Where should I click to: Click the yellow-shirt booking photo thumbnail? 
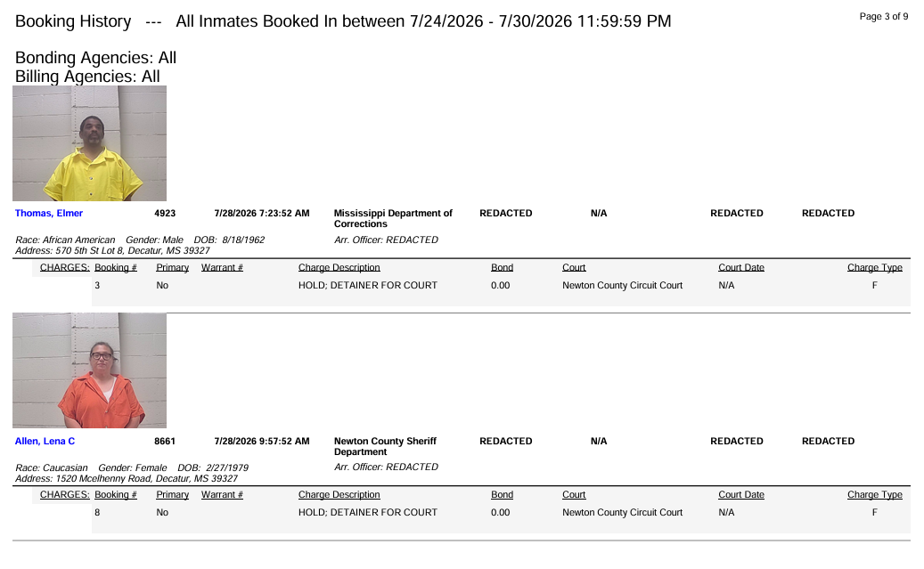click(x=90, y=143)
